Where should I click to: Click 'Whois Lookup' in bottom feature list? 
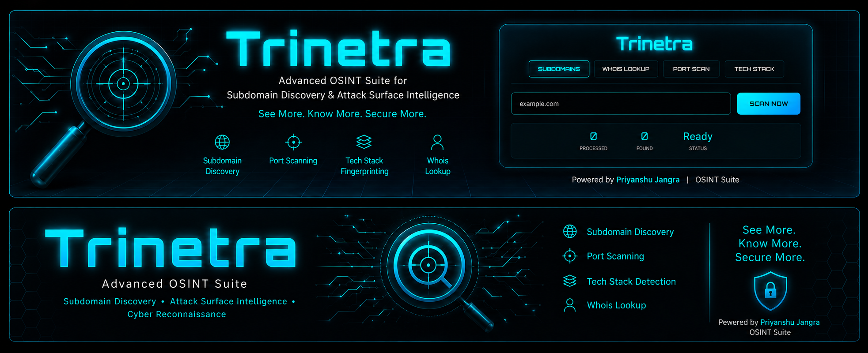click(x=616, y=305)
